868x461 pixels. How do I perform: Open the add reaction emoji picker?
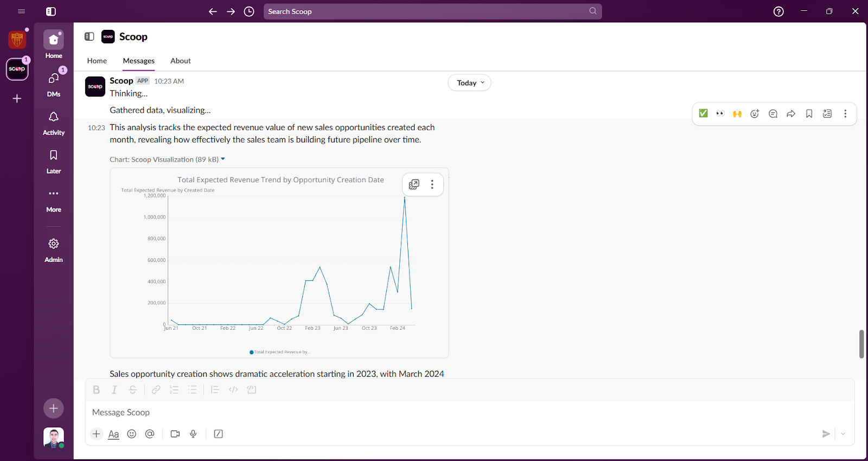[x=755, y=113]
